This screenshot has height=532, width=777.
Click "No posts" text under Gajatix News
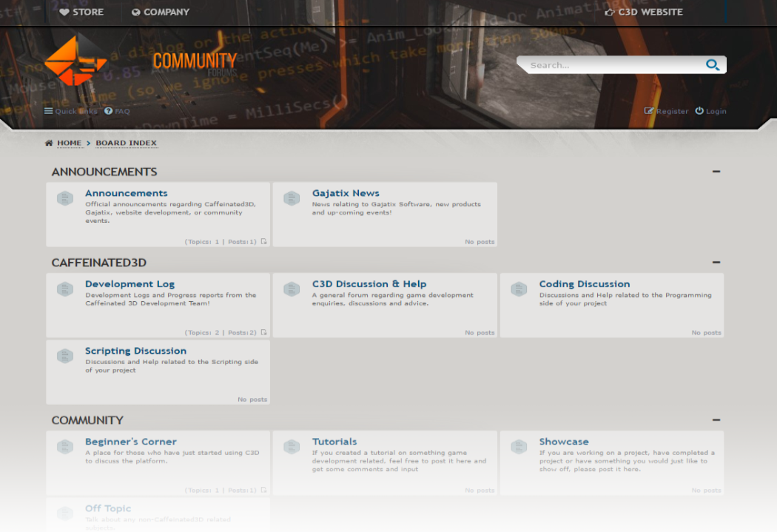[480, 242]
